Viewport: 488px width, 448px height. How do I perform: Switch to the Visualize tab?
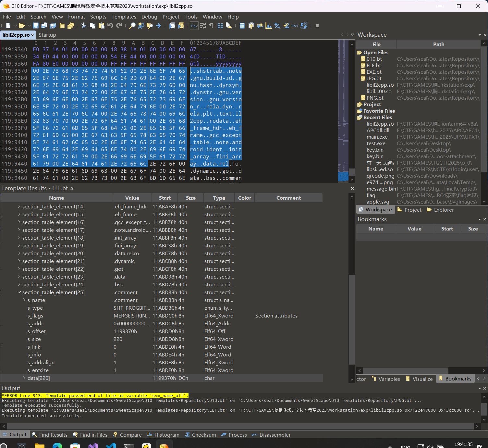pos(419,379)
